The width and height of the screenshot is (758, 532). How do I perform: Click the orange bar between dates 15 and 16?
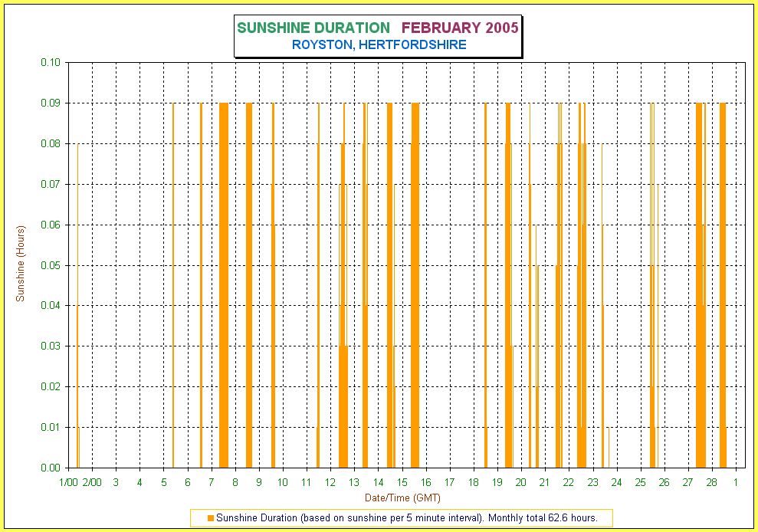[415, 284]
